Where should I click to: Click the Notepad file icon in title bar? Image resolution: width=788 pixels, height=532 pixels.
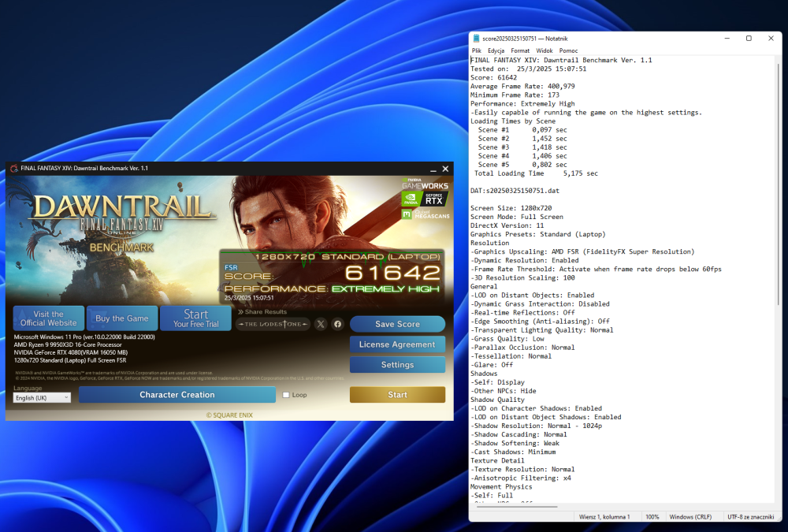pos(476,38)
